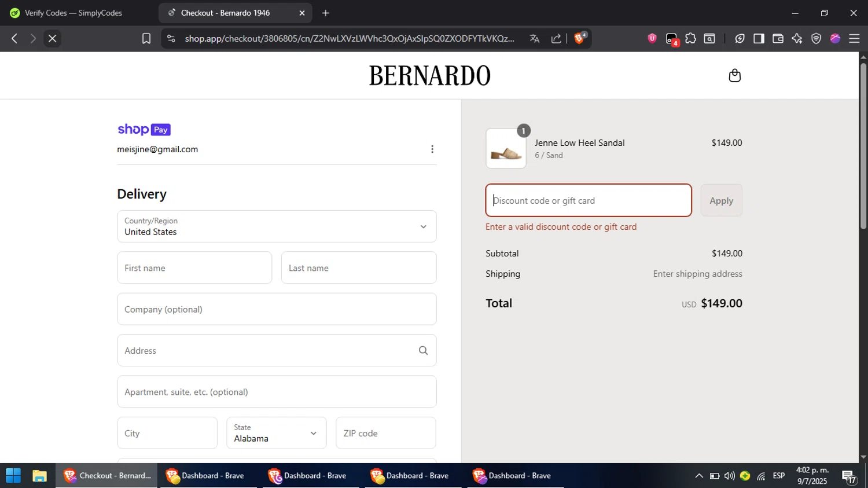This screenshot has height=488, width=868.
Task: Show hidden system tray icons
Action: coord(699,476)
